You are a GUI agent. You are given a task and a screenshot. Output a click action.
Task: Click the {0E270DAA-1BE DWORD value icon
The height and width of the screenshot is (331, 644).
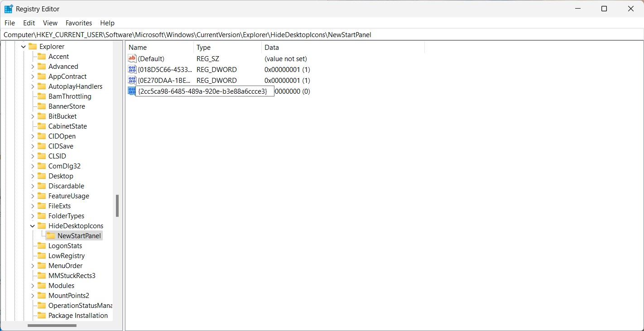click(132, 80)
